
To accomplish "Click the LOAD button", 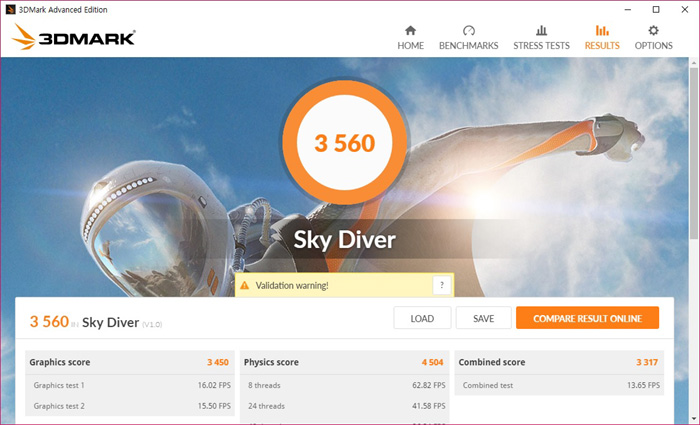I will [422, 318].
